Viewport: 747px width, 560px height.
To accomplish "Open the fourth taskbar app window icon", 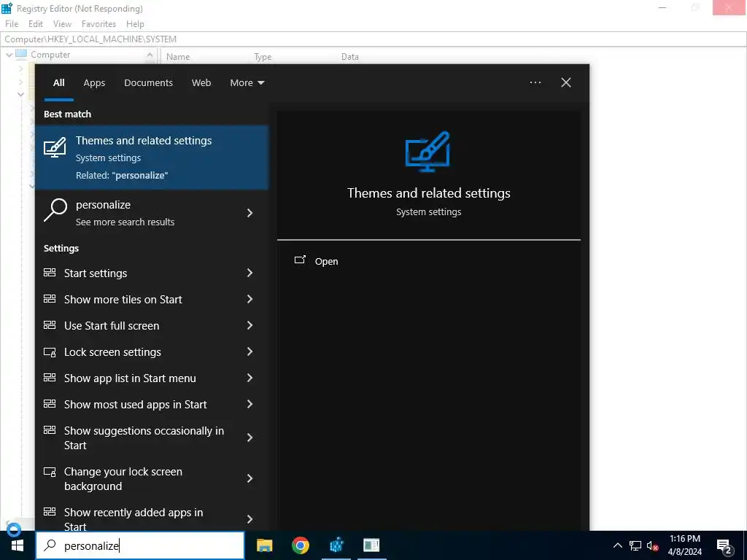I will (x=371, y=545).
